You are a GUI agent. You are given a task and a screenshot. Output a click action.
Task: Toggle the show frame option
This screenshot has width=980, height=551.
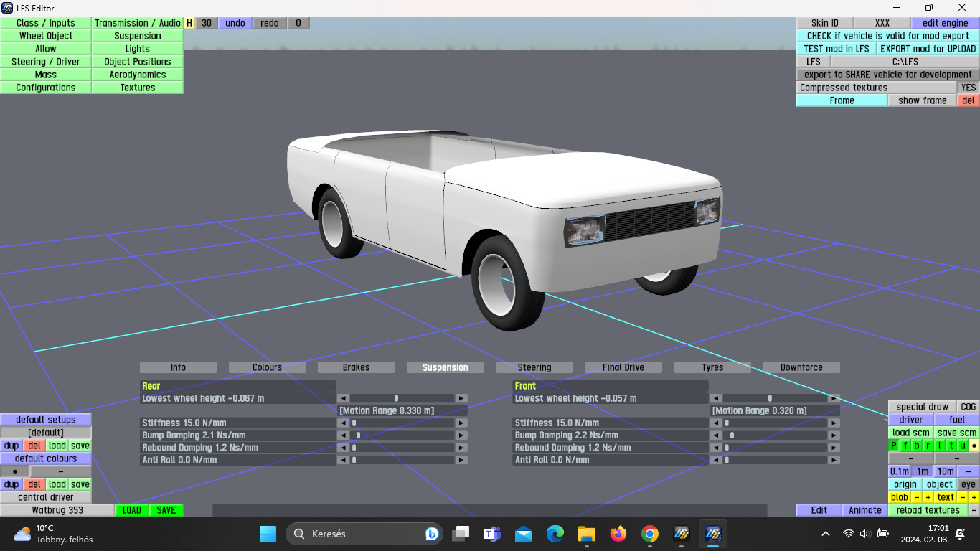(x=923, y=100)
